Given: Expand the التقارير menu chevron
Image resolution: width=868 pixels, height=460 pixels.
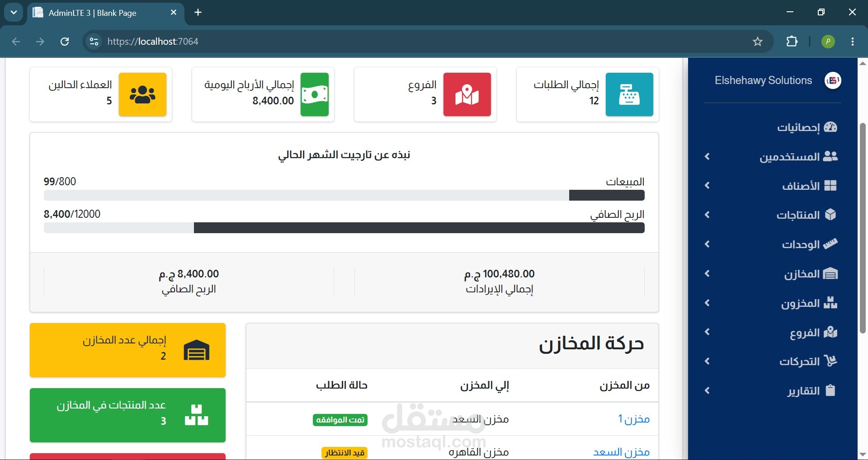Looking at the screenshot, I should tap(708, 390).
